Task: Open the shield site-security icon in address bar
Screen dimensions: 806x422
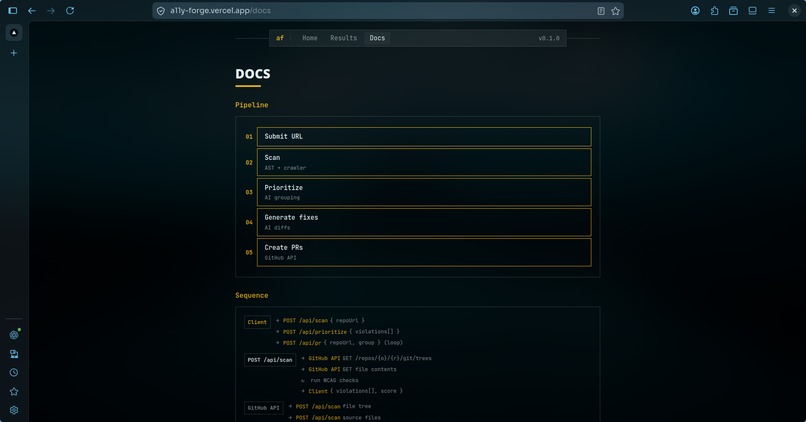Action: 161,11
